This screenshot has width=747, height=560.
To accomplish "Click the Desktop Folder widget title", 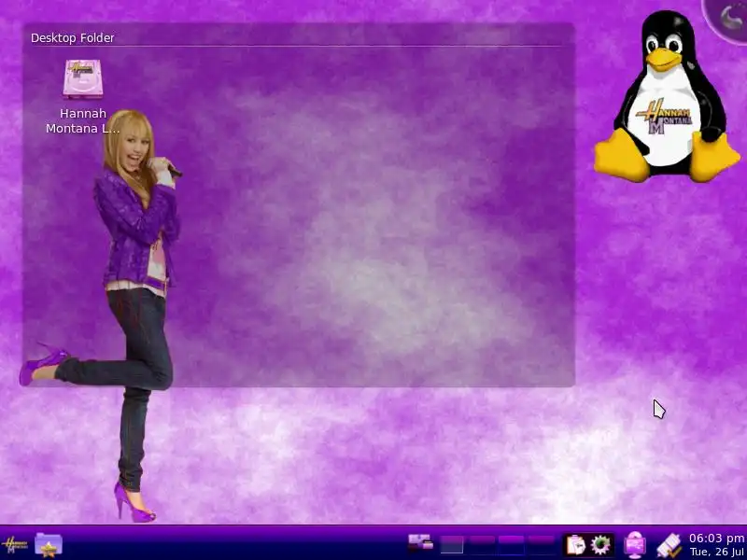I will [73, 37].
